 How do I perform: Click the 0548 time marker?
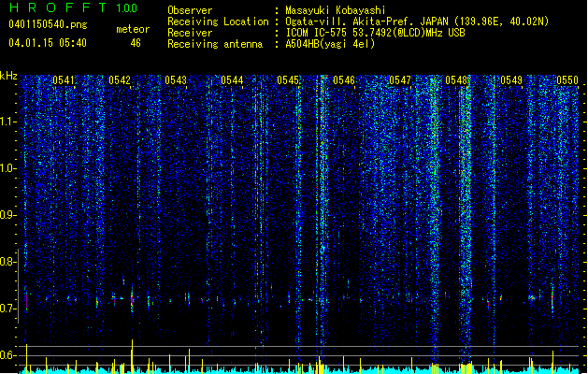456,80
